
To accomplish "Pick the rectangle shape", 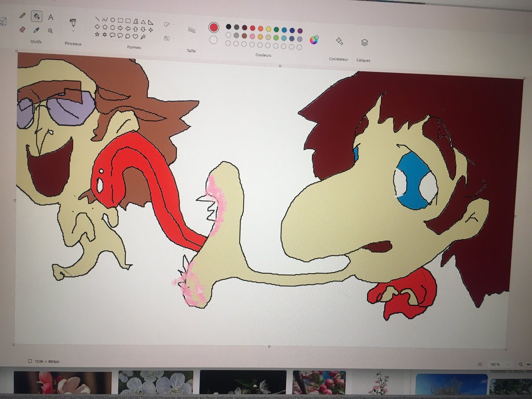I will 120,20.
